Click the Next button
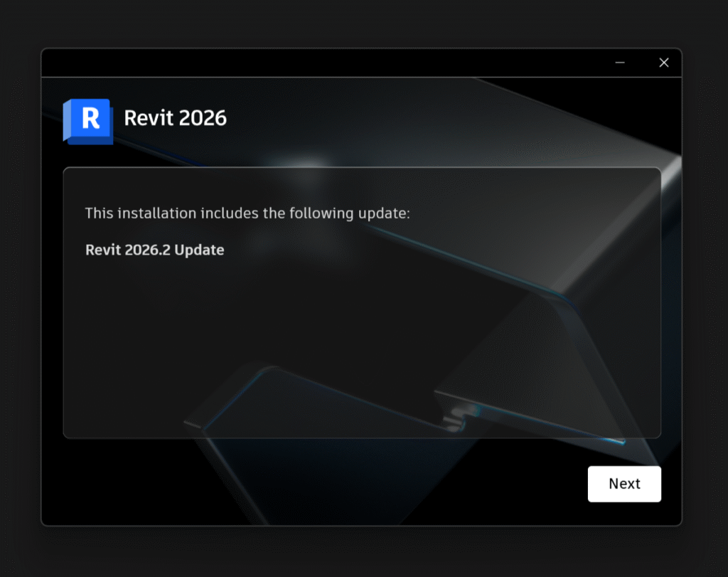Viewport: 728px width, 577px height. click(x=624, y=484)
